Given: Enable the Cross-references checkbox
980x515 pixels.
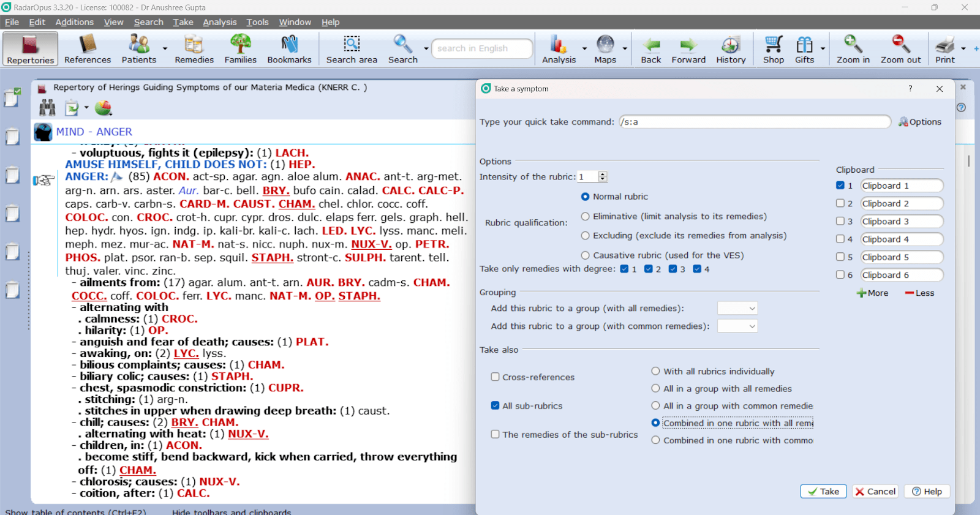Looking at the screenshot, I should (495, 377).
